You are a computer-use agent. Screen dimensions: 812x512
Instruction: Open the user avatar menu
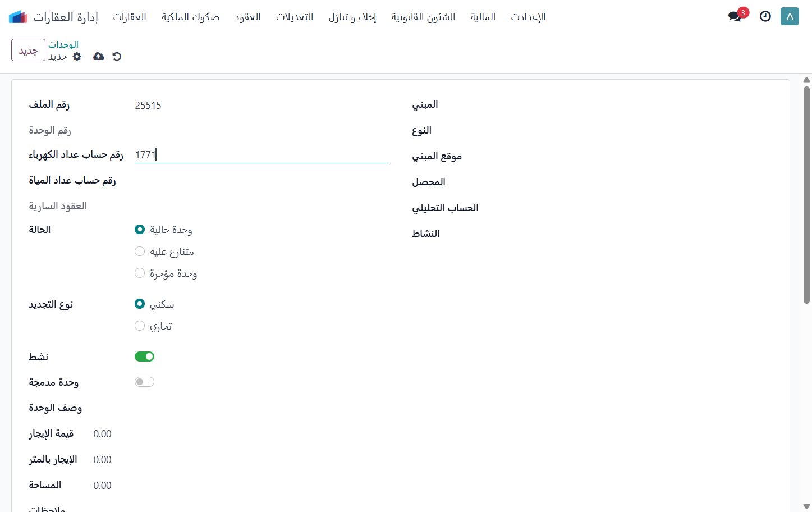[790, 16]
